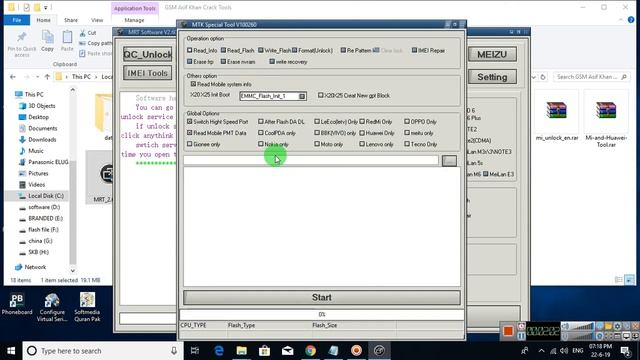This screenshot has width=640, height=360.
Task: Click the Setting button in MRT window
Action: point(492,77)
